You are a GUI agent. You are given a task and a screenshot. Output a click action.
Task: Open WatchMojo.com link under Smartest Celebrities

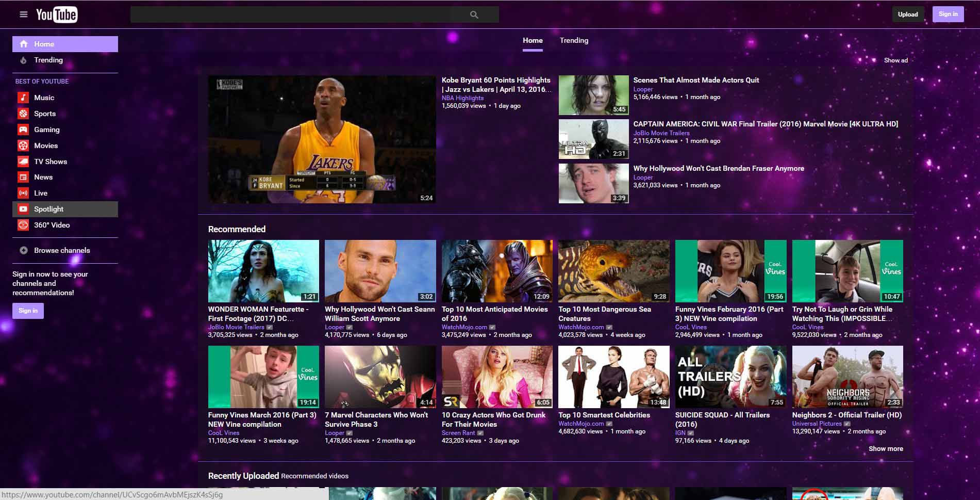click(581, 424)
